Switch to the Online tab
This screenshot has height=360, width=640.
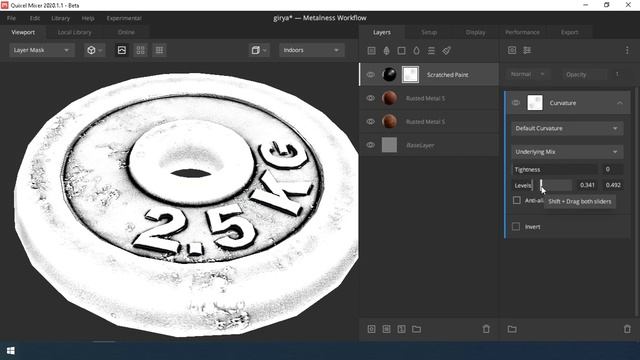pos(127,32)
